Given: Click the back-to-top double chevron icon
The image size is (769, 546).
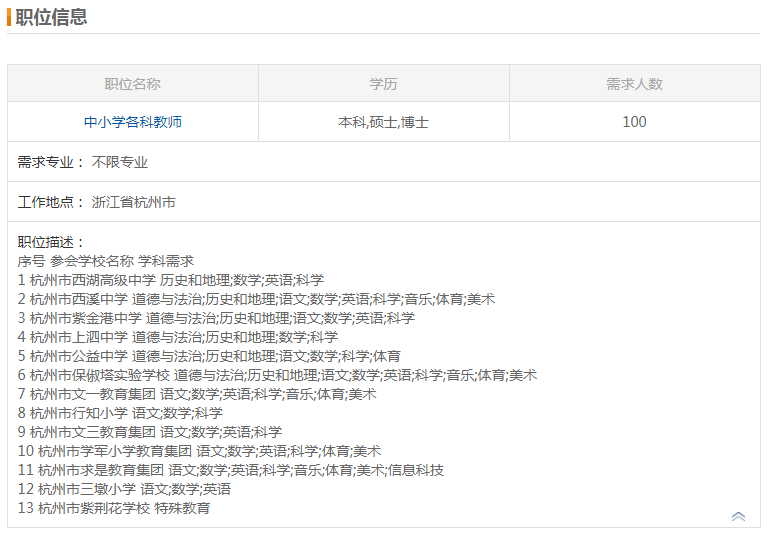Looking at the screenshot, I should pyautogui.click(x=738, y=516).
